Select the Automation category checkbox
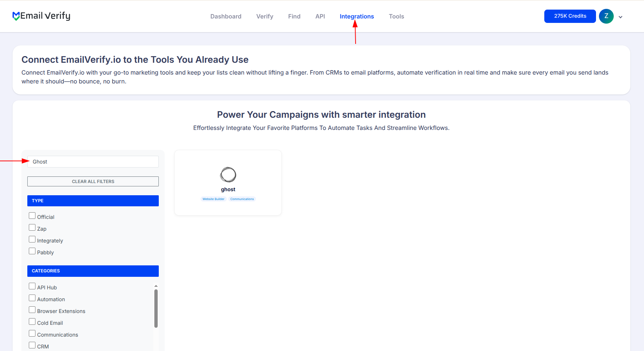The width and height of the screenshot is (644, 351). [x=32, y=298]
